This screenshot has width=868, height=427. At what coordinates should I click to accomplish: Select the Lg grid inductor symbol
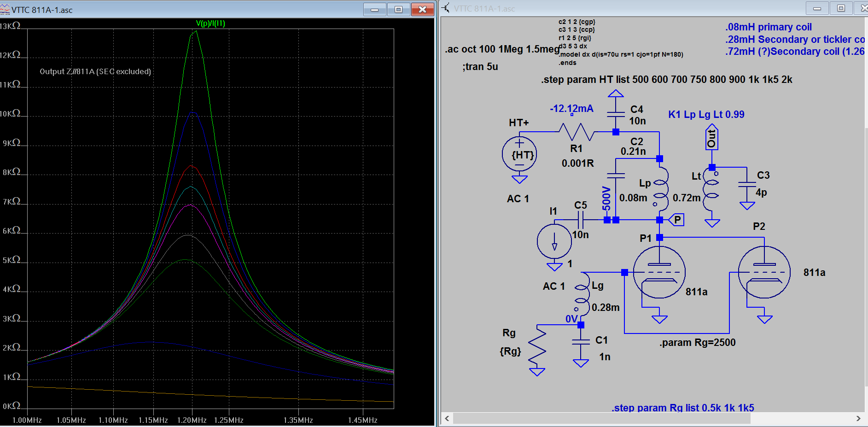pyautogui.click(x=582, y=293)
